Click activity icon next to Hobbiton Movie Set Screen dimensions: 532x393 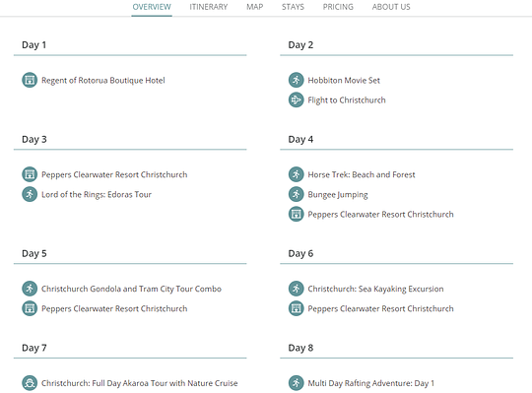(296, 80)
